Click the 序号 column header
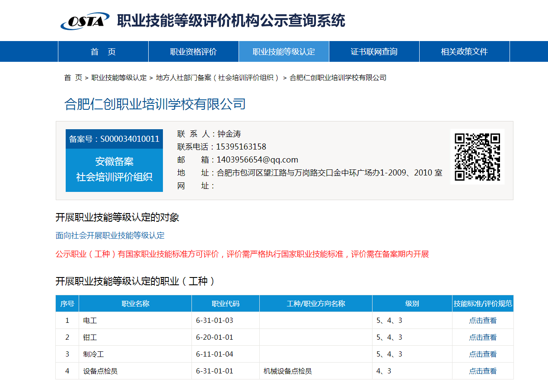 pos(67,303)
